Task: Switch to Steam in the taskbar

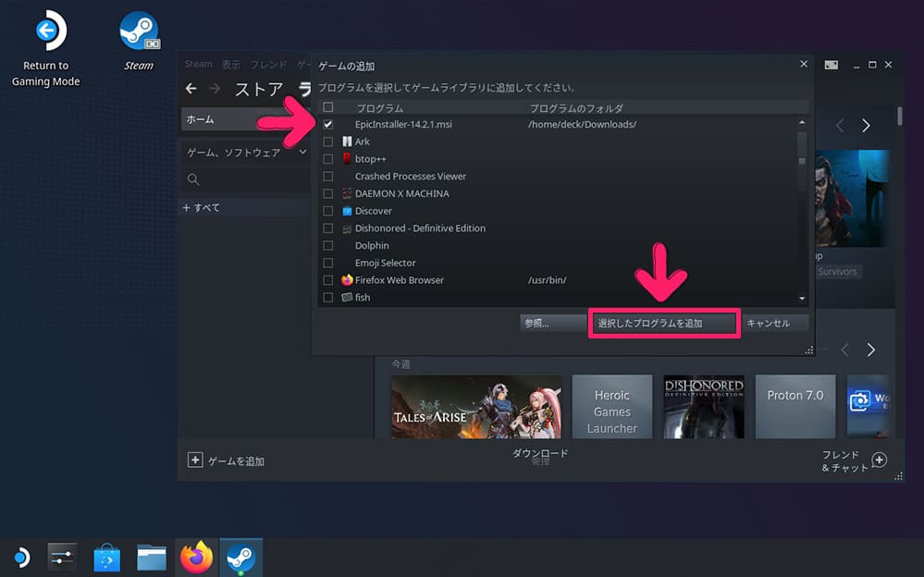Action: [x=241, y=557]
